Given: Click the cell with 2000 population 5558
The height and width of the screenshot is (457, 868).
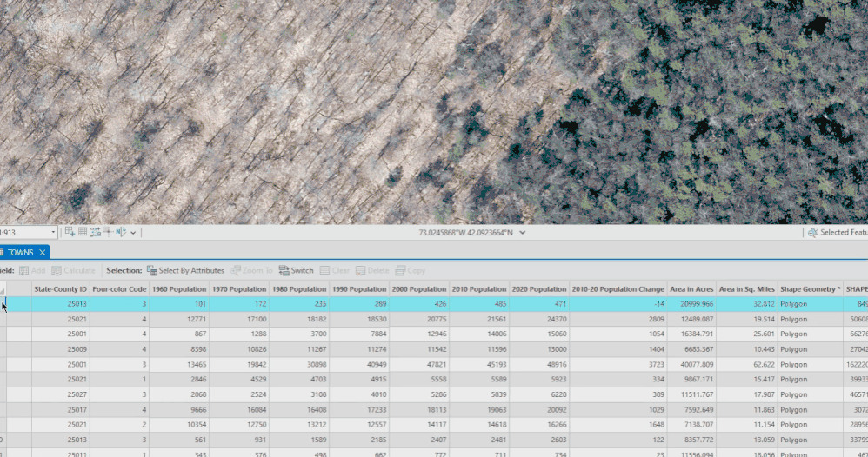Looking at the screenshot, I should (x=419, y=379).
